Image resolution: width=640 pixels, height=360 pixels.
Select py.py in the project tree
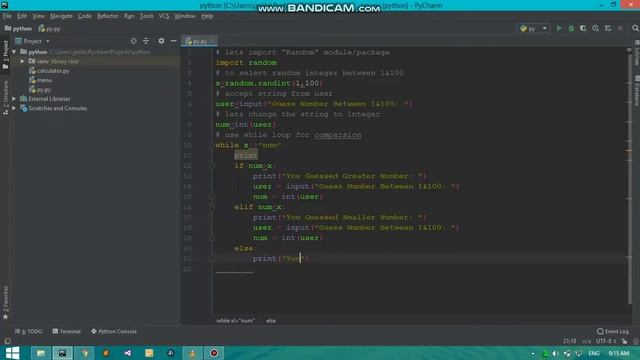40,89
